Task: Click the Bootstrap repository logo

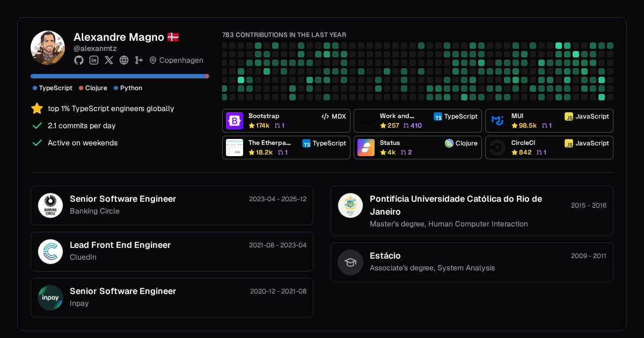Action: click(235, 121)
